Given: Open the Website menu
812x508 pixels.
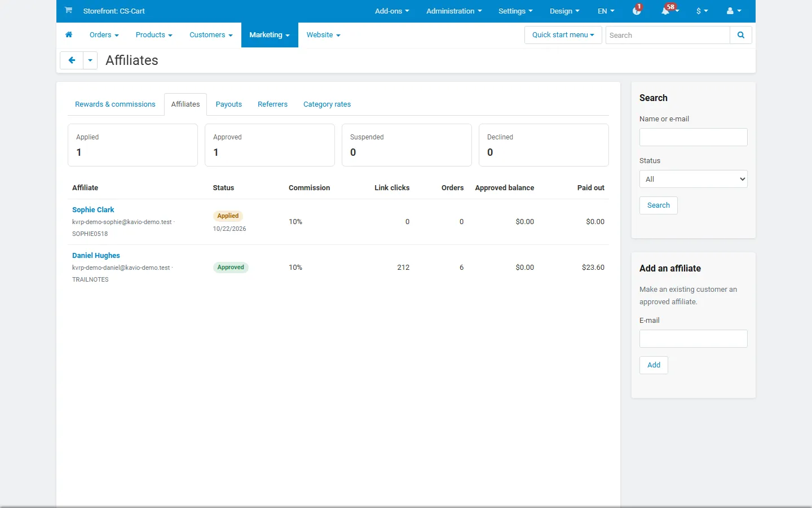Looking at the screenshot, I should tap(324, 35).
